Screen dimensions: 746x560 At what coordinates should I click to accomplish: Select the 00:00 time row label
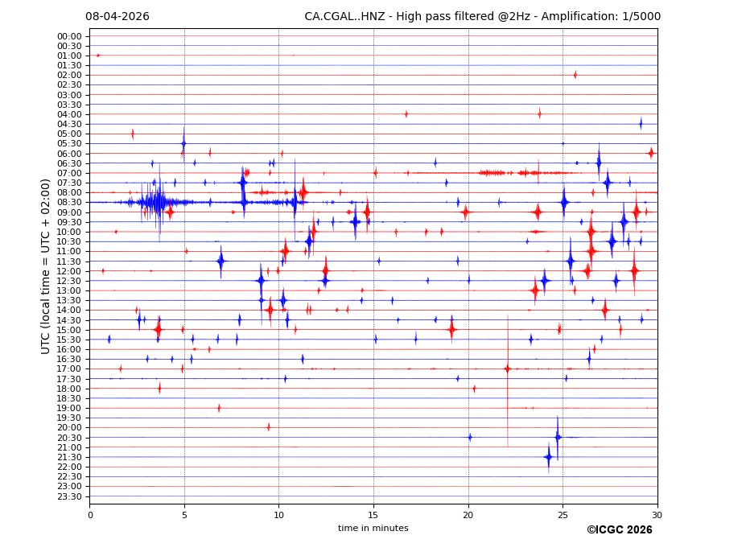point(69,36)
